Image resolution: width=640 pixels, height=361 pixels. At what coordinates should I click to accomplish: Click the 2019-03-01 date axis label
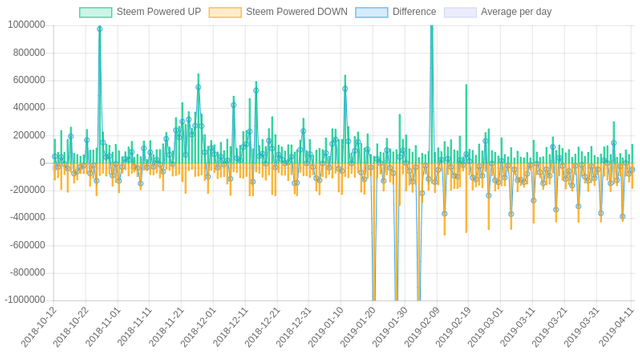point(486,327)
